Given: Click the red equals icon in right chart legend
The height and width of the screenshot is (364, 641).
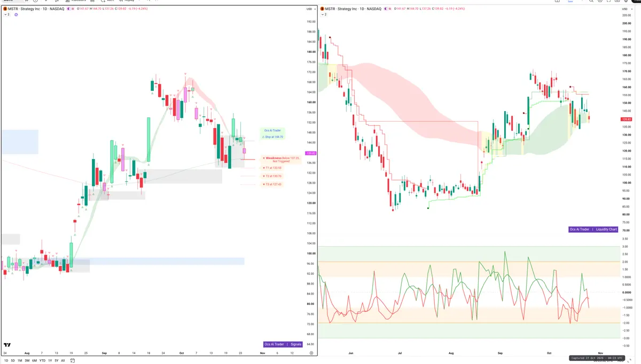Looking at the screenshot, I should pos(390,9).
